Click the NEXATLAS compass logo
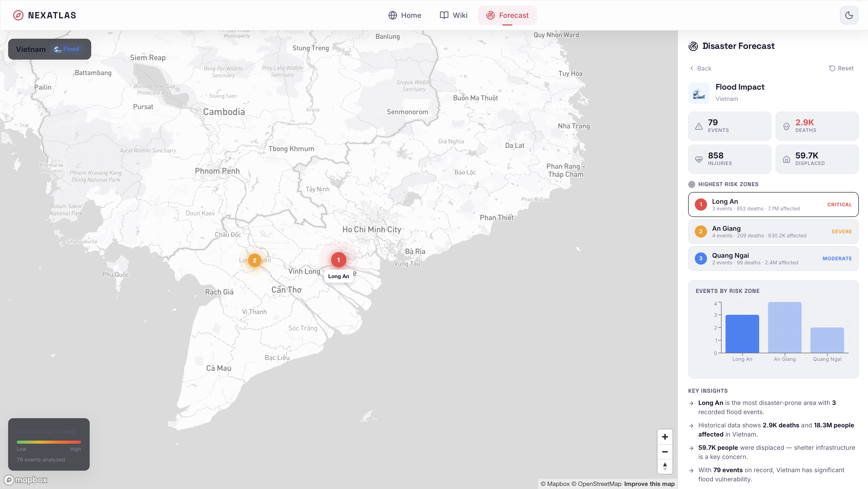Viewport: 868px width, 489px height. (18, 15)
